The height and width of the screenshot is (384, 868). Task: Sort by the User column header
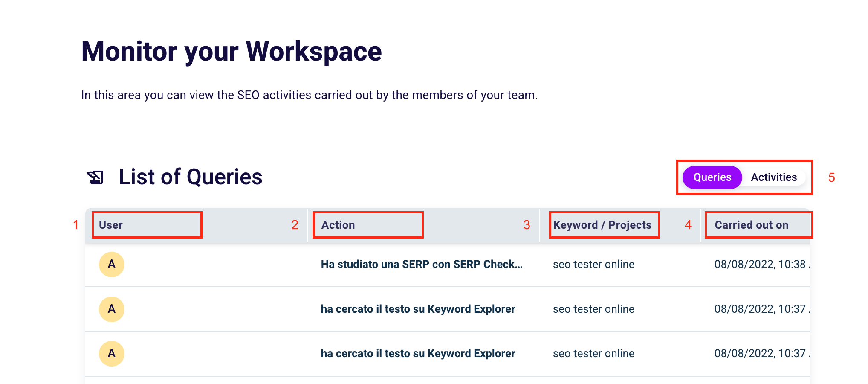111,225
